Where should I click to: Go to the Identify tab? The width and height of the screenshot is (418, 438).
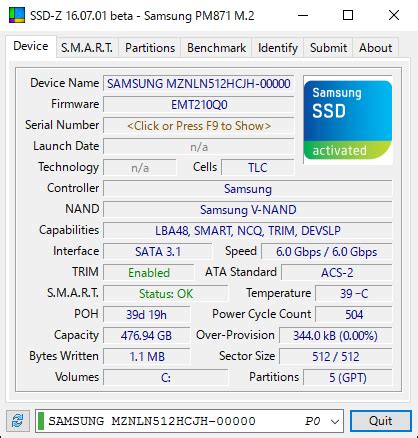(278, 48)
